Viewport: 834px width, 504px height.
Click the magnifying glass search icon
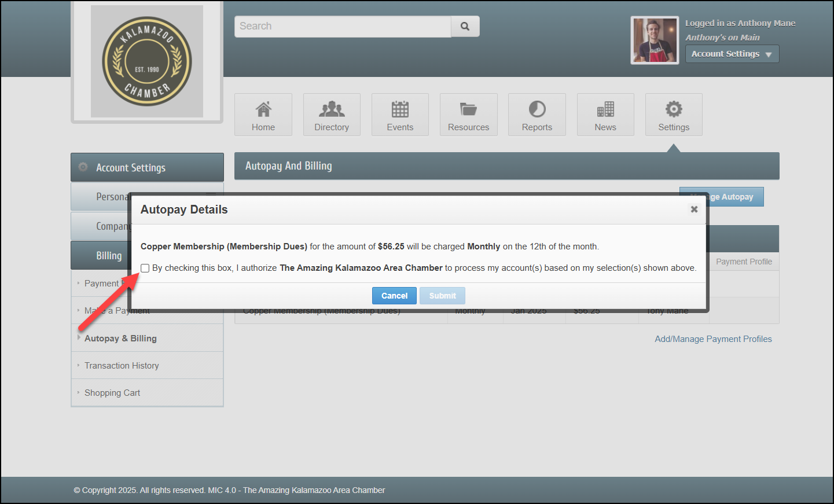point(465,26)
